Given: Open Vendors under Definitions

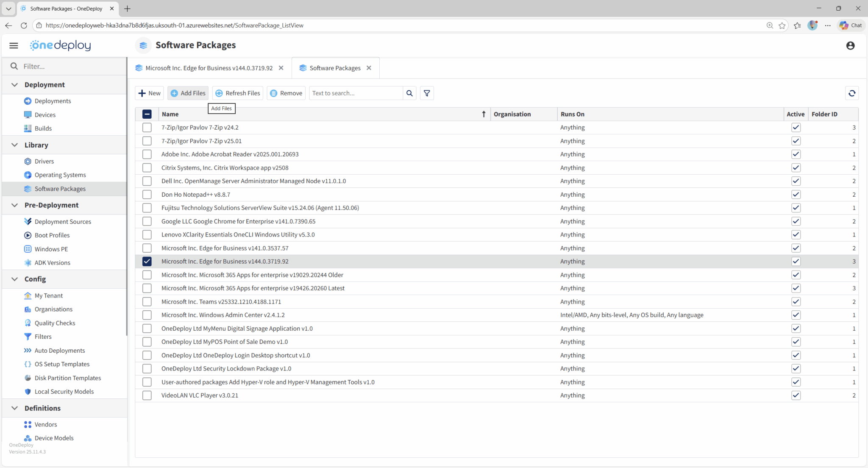Looking at the screenshot, I should (x=45, y=424).
